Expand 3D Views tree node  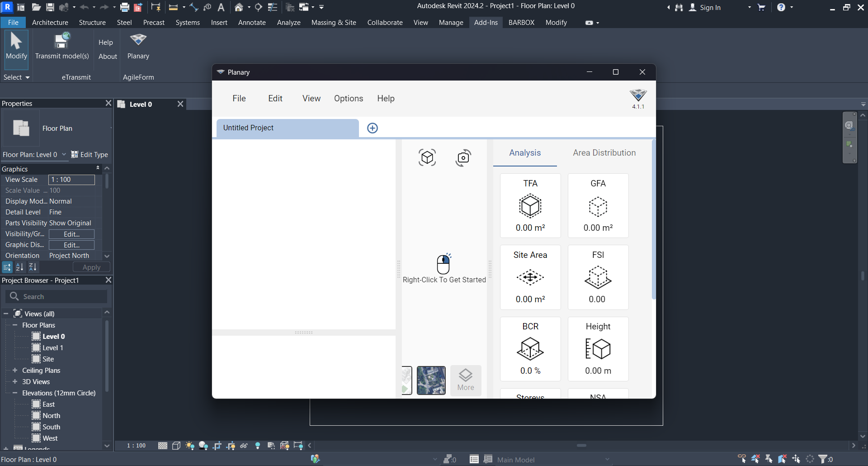coord(15,381)
